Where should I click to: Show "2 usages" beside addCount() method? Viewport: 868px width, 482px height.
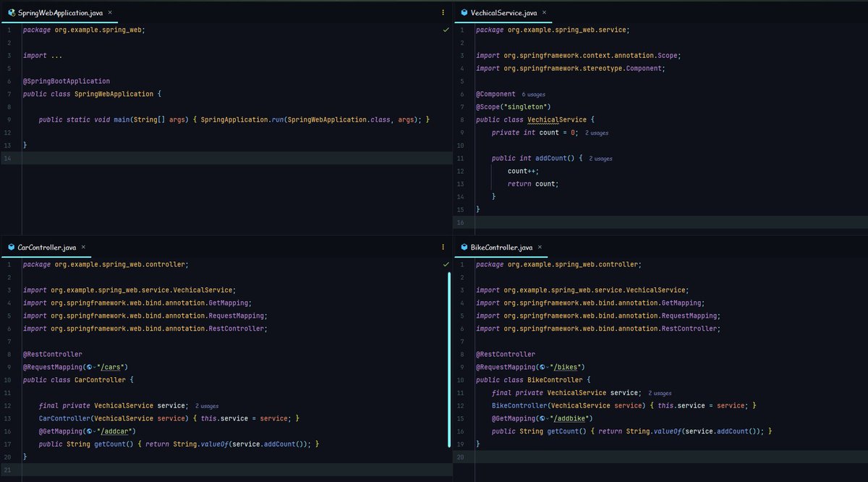point(601,158)
